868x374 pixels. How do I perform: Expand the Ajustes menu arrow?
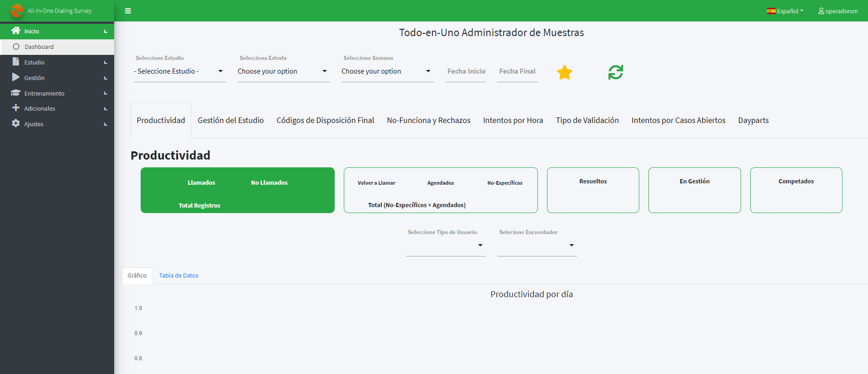(105, 124)
